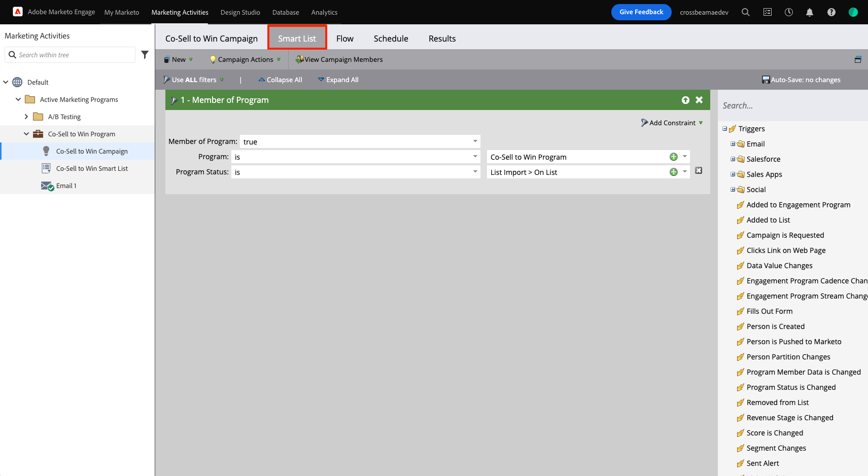Open the notifications bell icon
Viewport: 868px width, 476px height.
[810, 12]
